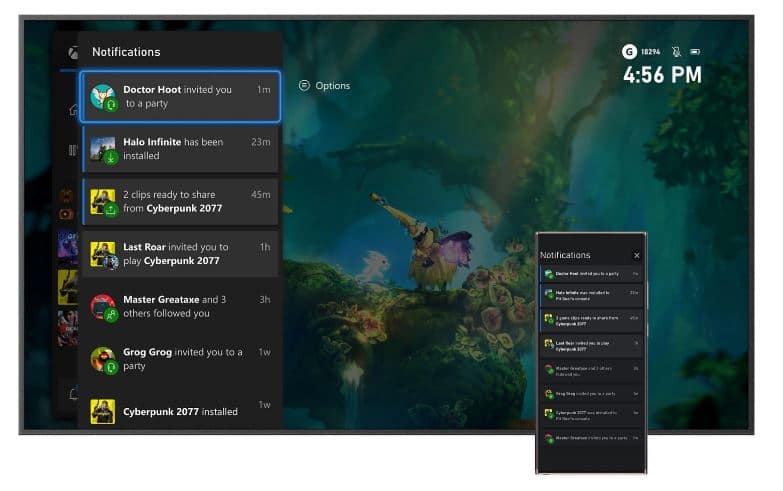Click the '45m' timestamp on clips row
Image resolution: width=783 pixels, height=491 pixels.
261,194
